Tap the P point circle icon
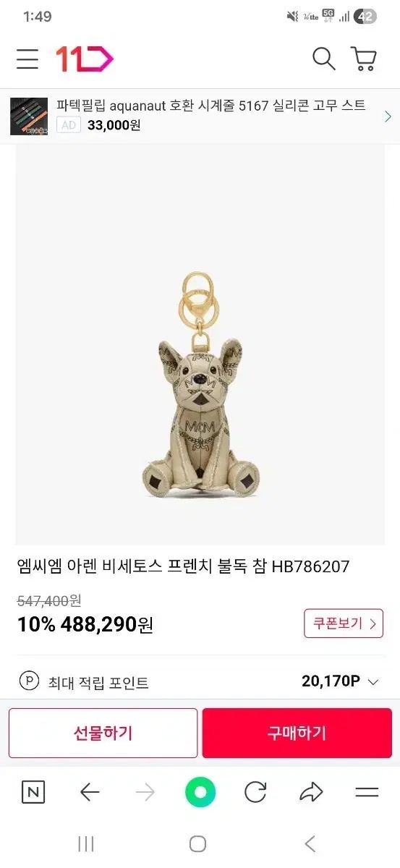This screenshot has height=868, width=400. [x=29, y=681]
